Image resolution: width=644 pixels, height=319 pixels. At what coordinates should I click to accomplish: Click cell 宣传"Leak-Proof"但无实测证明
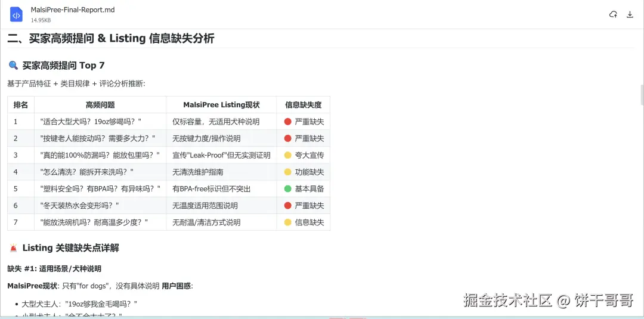tap(221, 155)
